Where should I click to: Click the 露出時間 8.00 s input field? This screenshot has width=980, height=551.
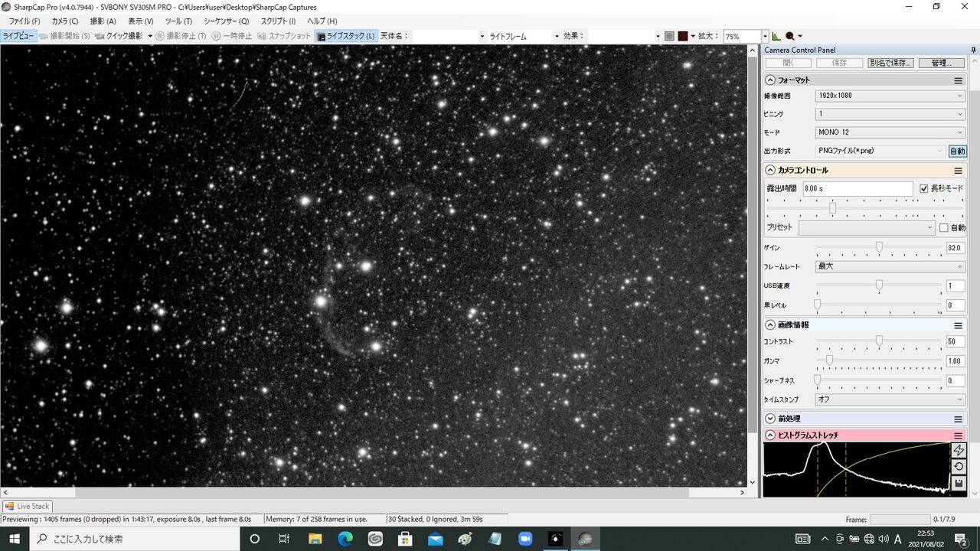click(857, 188)
